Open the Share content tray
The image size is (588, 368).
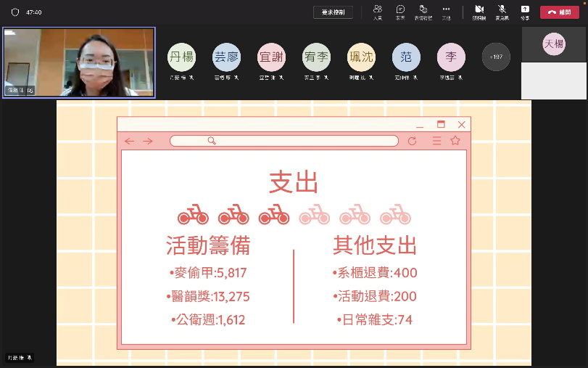pos(525,11)
